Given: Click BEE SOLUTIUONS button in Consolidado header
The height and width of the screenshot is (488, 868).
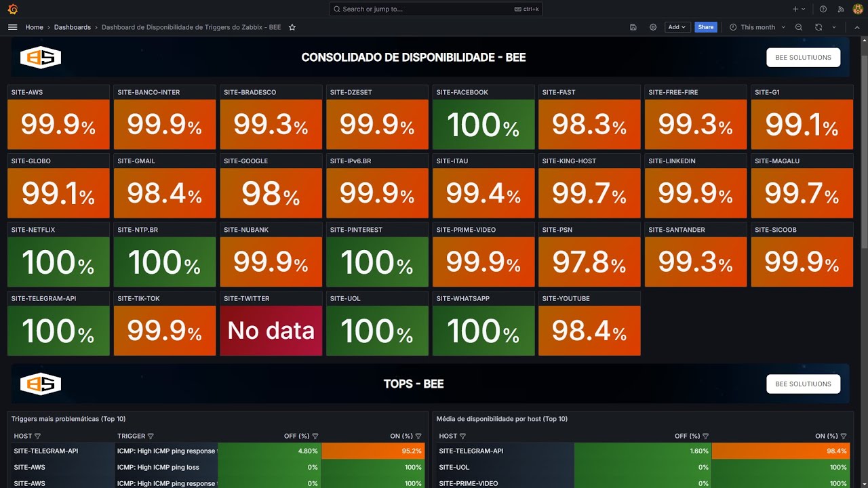Looking at the screenshot, I should click(x=803, y=58).
